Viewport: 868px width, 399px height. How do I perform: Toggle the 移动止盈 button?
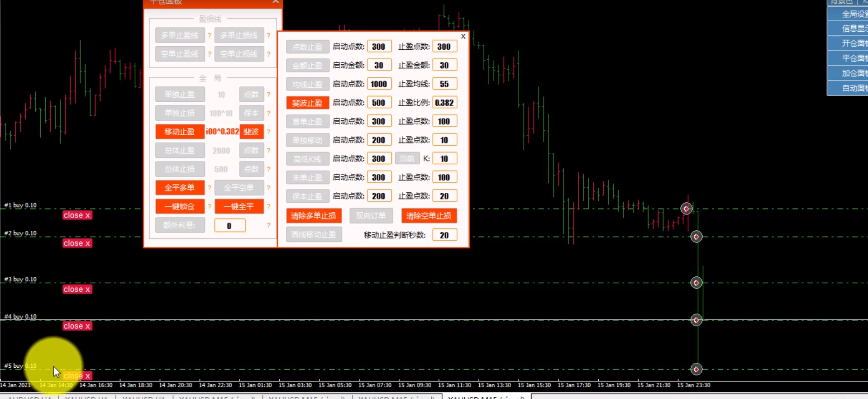pos(180,132)
